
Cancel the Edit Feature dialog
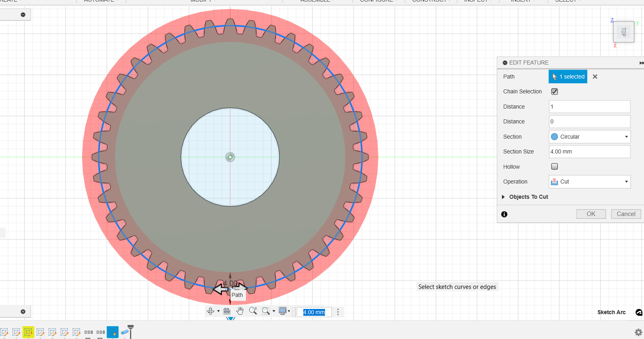pyautogui.click(x=626, y=214)
